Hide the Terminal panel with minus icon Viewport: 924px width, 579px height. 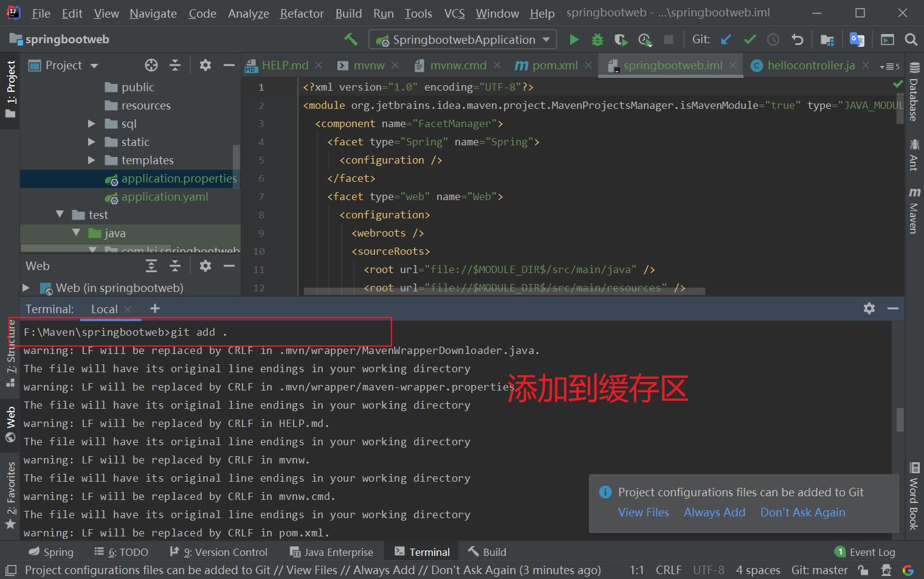coord(893,308)
